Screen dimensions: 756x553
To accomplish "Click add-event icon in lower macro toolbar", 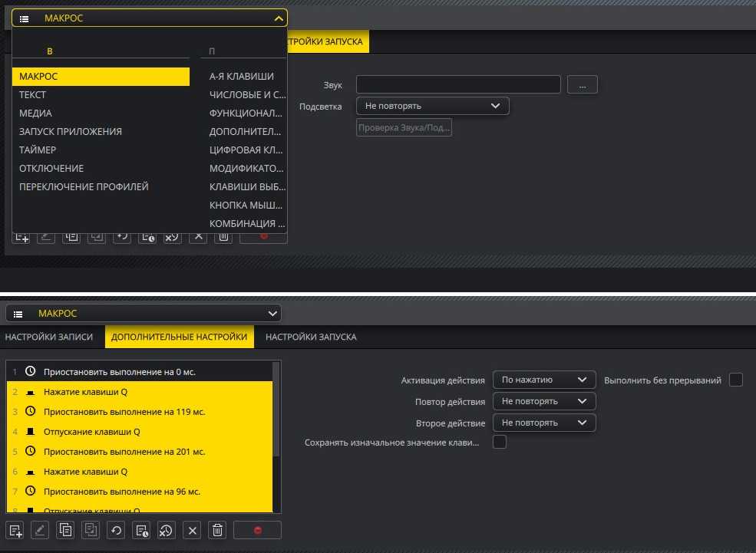I will pyautogui.click(x=15, y=530).
